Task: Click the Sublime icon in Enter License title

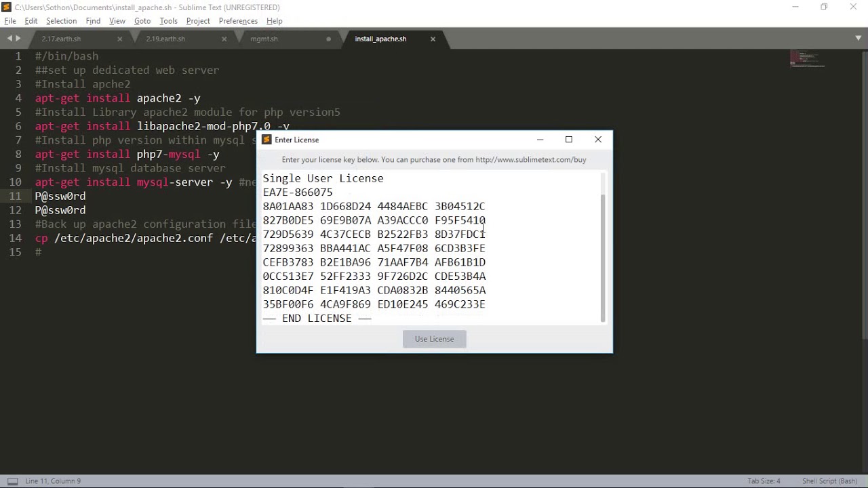Action: (267, 140)
